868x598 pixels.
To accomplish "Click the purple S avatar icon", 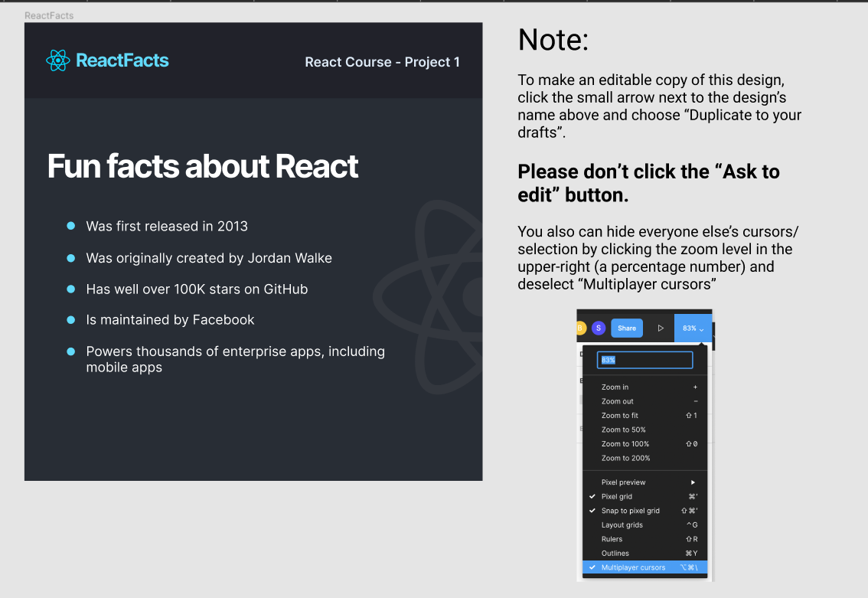I will click(x=598, y=327).
